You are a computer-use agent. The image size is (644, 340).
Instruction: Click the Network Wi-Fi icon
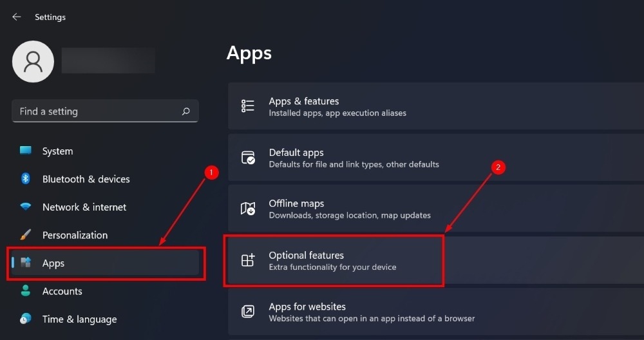(x=26, y=207)
